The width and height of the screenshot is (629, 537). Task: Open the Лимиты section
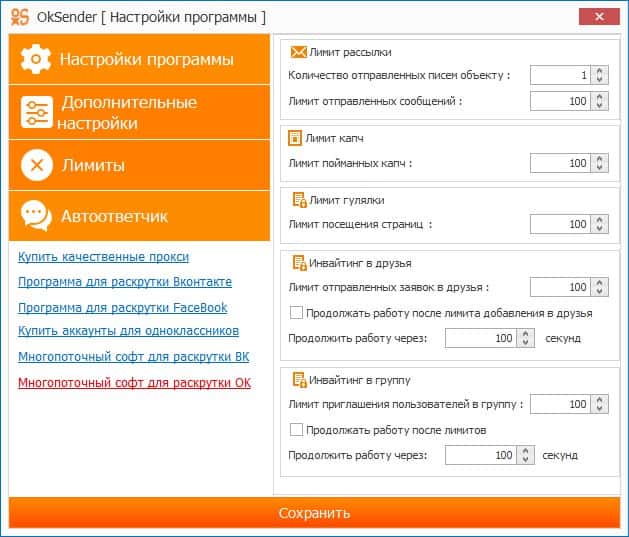point(139,165)
